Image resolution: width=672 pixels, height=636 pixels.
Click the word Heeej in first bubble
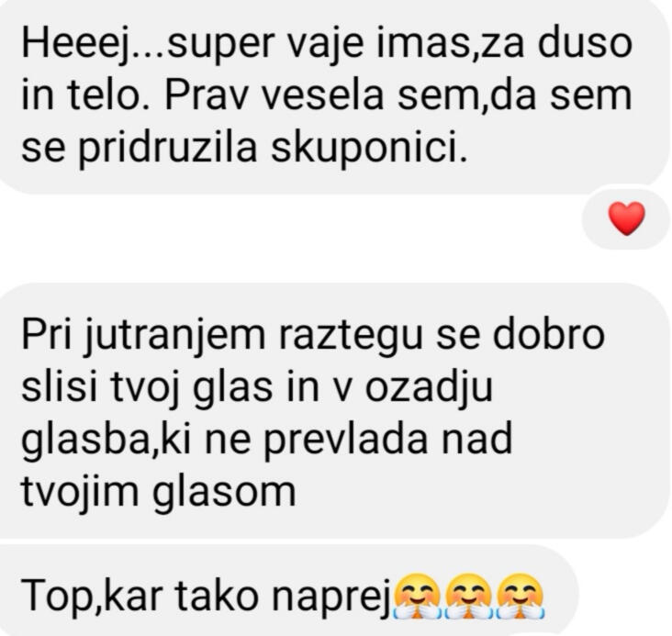click(x=76, y=45)
